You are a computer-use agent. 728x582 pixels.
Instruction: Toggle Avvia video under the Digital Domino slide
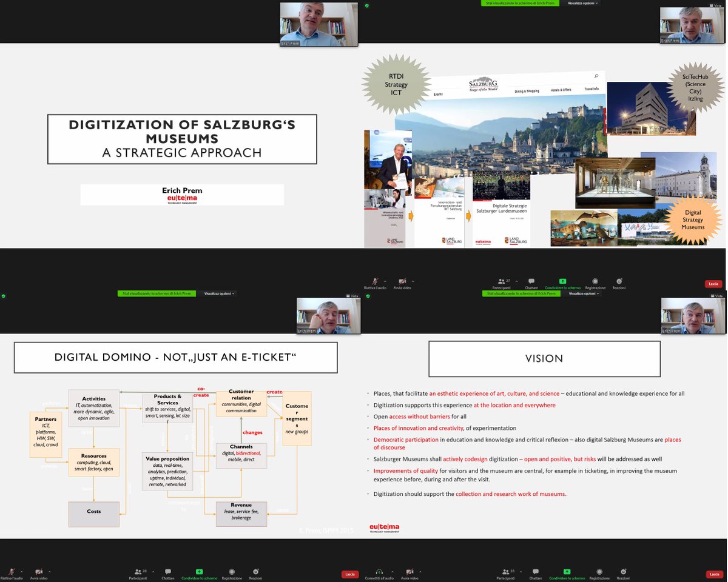(x=38, y=574)
